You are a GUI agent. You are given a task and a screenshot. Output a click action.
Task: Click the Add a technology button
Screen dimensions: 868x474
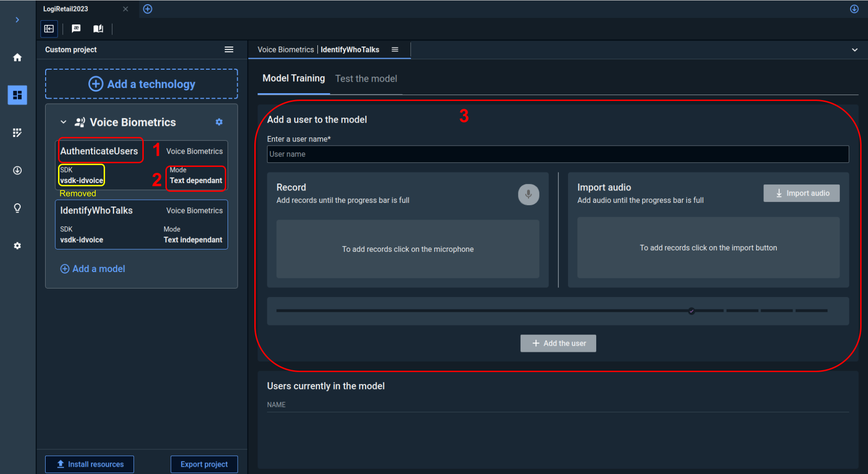141,84
